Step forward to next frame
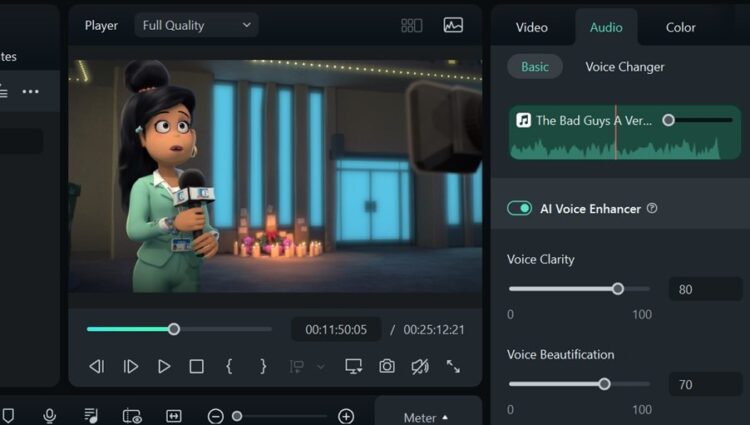Image resolution: width=750 pixels, height=425 pixels. click(131, 367)
